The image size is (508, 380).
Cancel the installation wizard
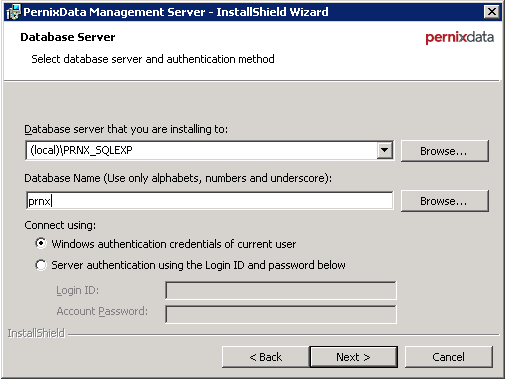pyautogui.click(x=449, y=357)
